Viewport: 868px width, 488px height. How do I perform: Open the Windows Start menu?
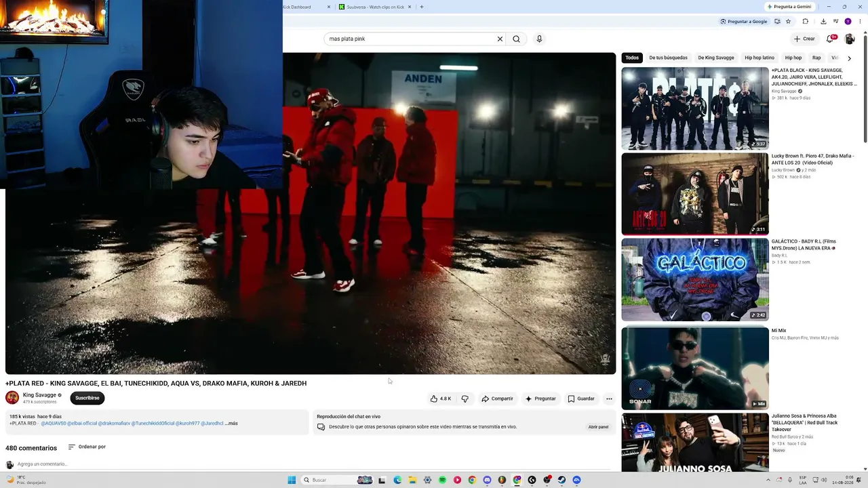coord(292,480)
